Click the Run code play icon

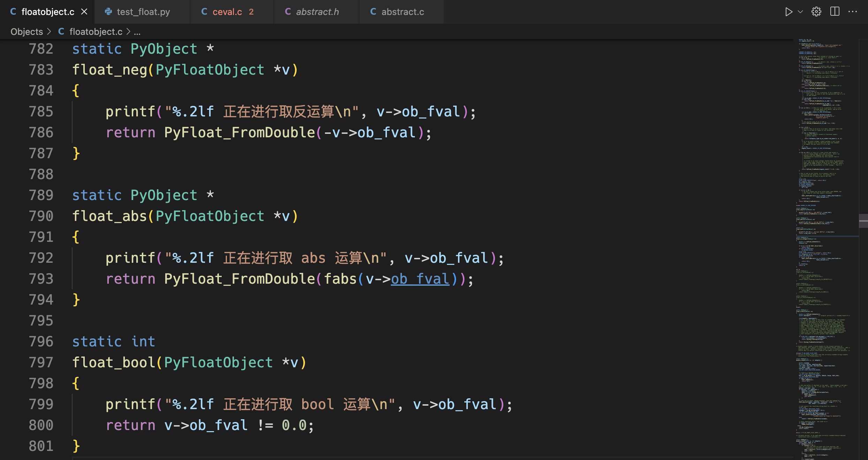[x=788, y=12]
